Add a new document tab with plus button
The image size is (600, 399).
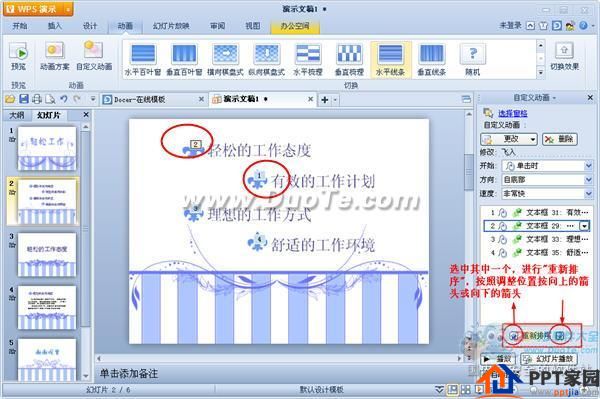[325, 100]
